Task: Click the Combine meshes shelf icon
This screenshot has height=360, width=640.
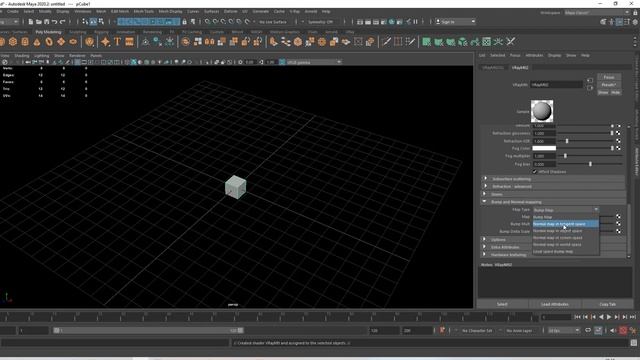Action: coord(186,42)
